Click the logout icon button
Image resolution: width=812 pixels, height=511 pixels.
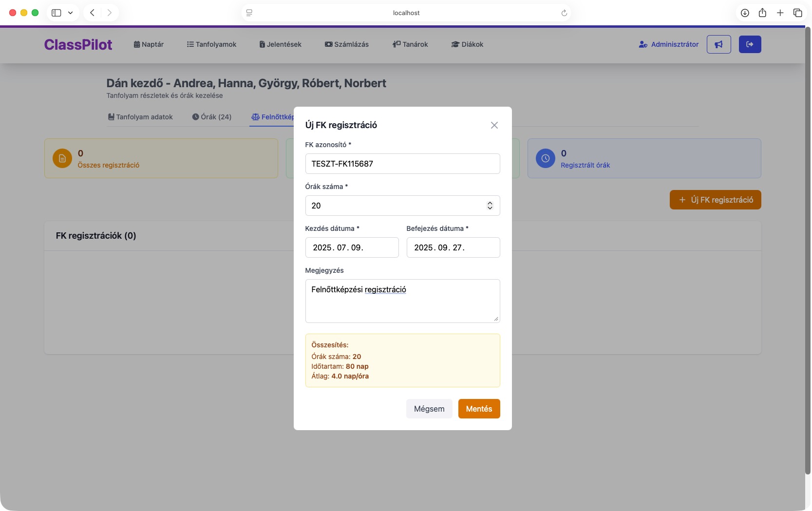pos(750,44)
